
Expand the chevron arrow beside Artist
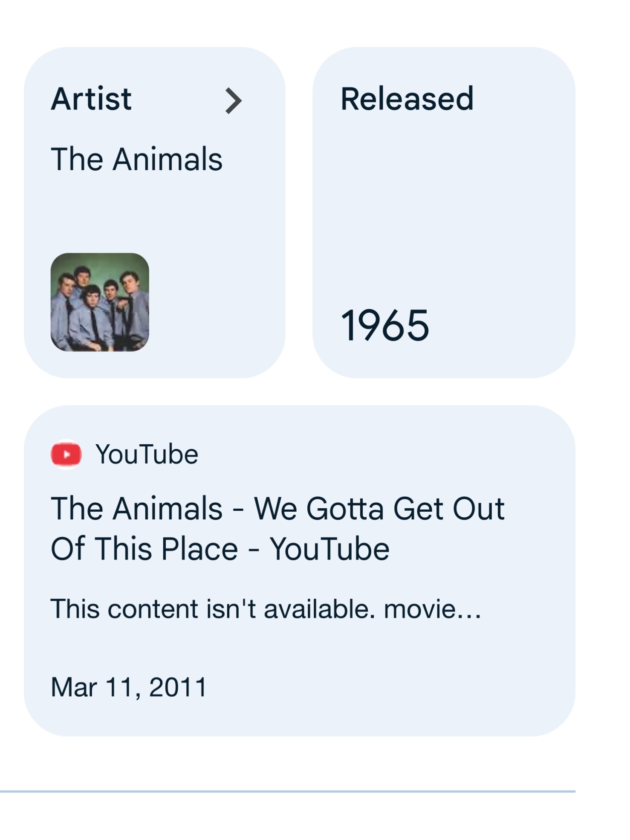pyautogui.click(x=233, y=101)
